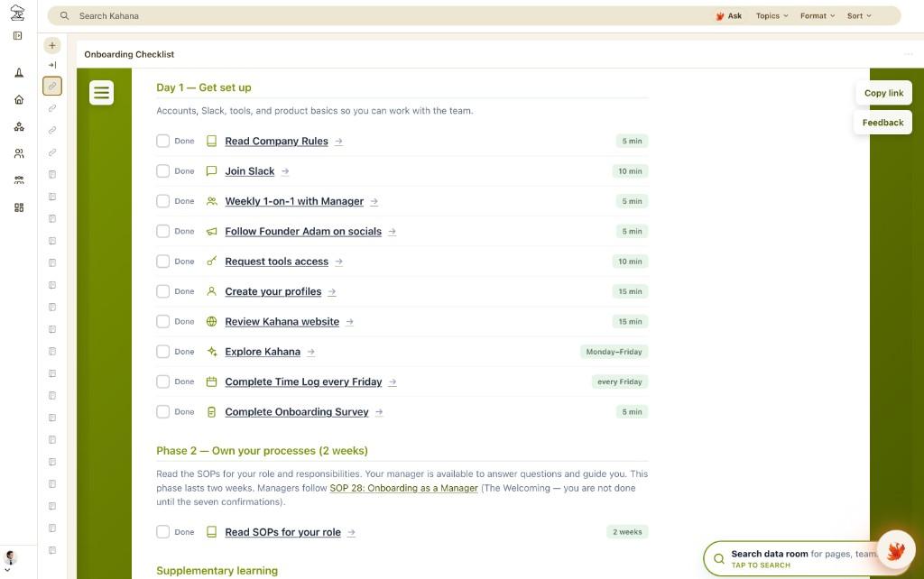The width and height of the screenshot is (924, 579).
Task: Toggle the sidebar panel icon
Action: [18, 36]
